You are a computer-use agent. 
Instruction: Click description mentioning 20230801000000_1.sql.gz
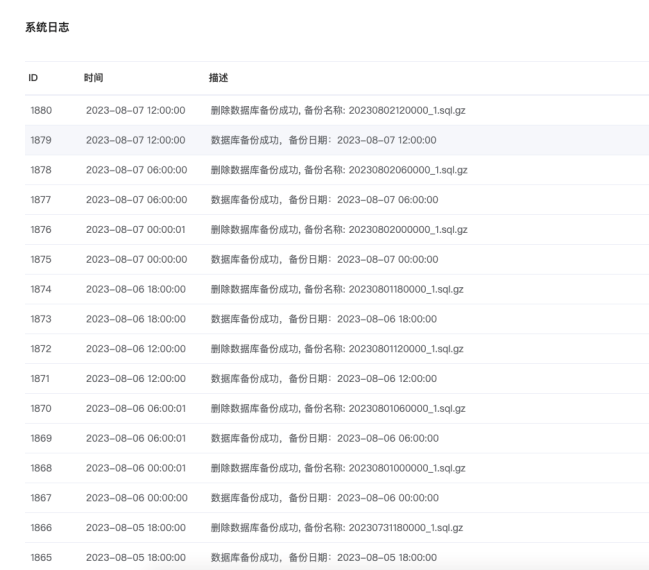pyautogui.click(x=338, y=468)
